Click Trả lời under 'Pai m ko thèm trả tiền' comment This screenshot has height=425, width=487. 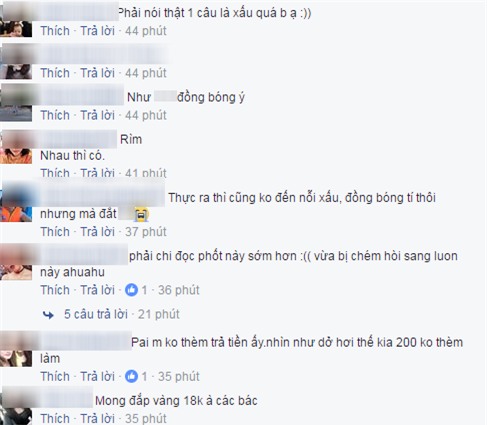(97, 376)
